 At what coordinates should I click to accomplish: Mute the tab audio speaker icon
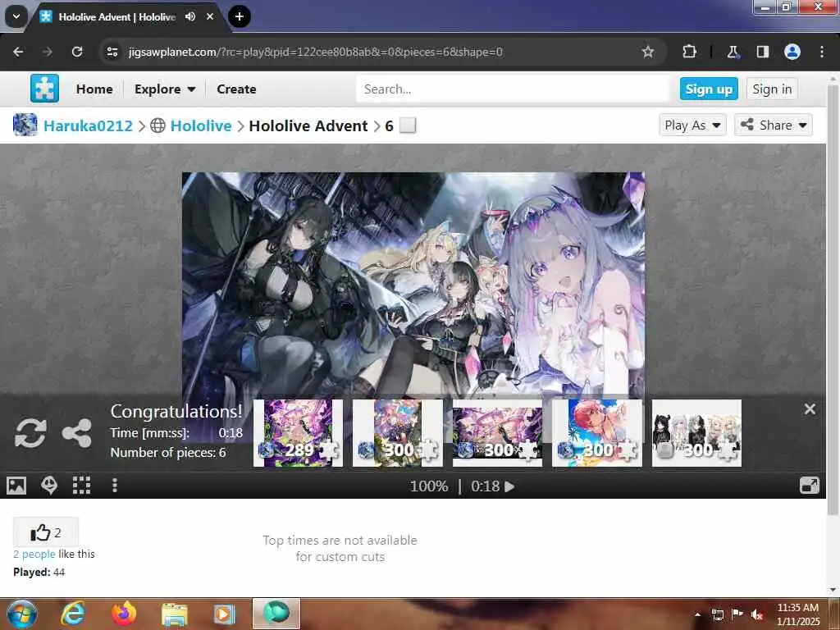click(190, 16)
